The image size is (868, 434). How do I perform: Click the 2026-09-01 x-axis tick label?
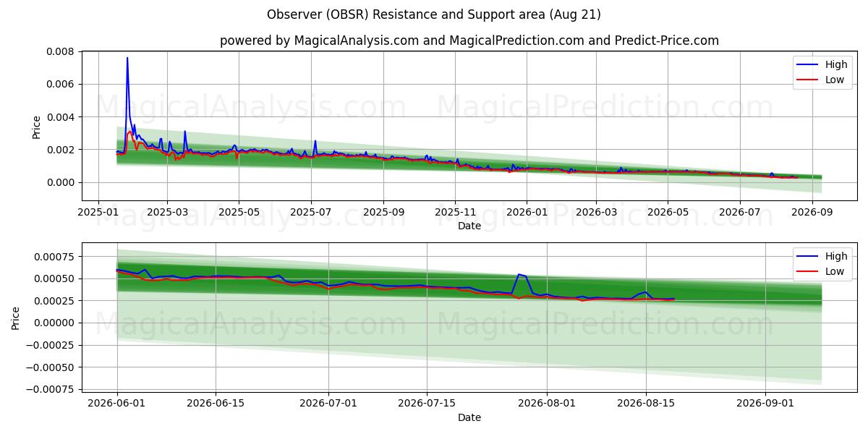[765, 404]
